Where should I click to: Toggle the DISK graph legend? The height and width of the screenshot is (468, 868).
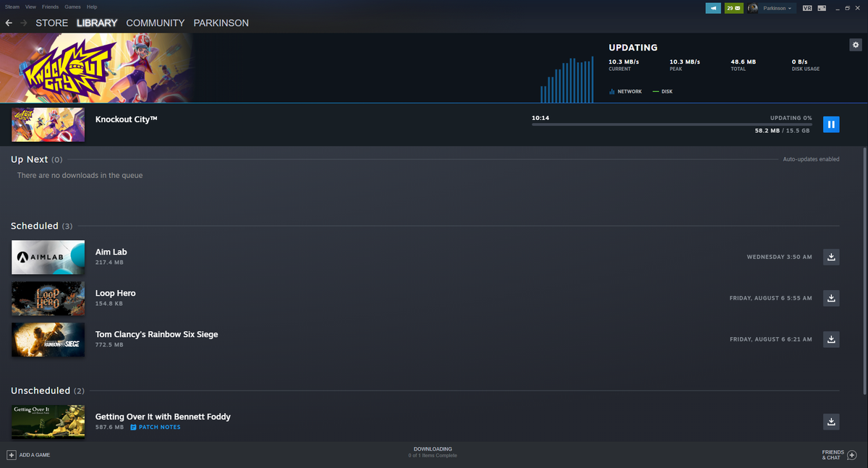coord(661,91)
